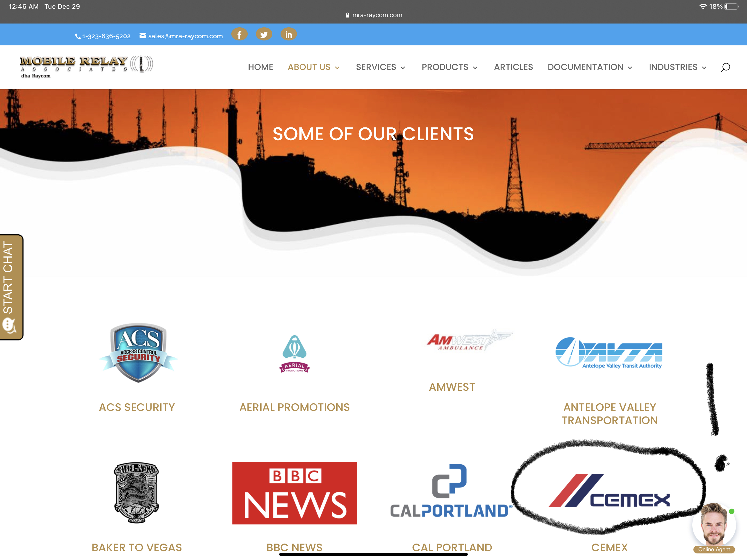Open the PRODUCTS menu
747x560 pixels.
coord(450,67)
